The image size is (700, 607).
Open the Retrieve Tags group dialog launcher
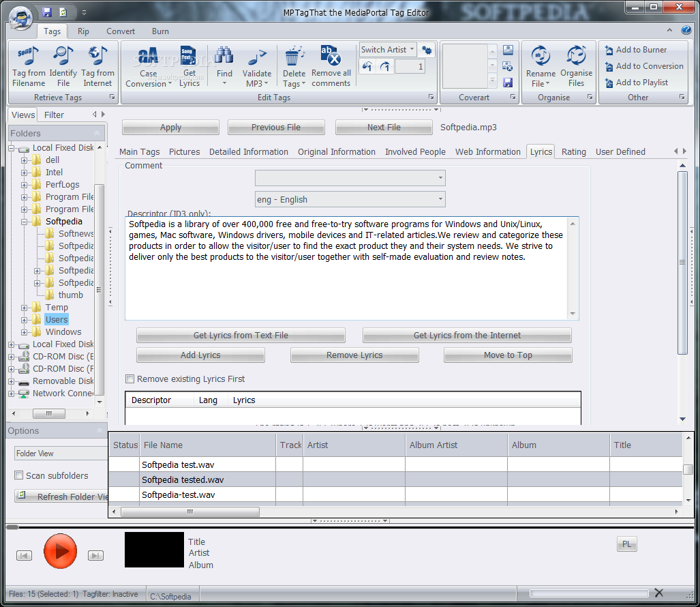112,97
